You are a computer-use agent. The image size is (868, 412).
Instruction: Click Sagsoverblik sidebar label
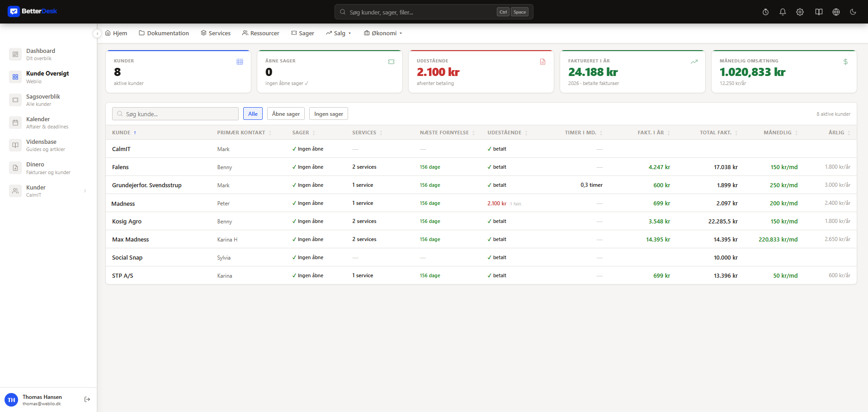(x=43, y=96)
